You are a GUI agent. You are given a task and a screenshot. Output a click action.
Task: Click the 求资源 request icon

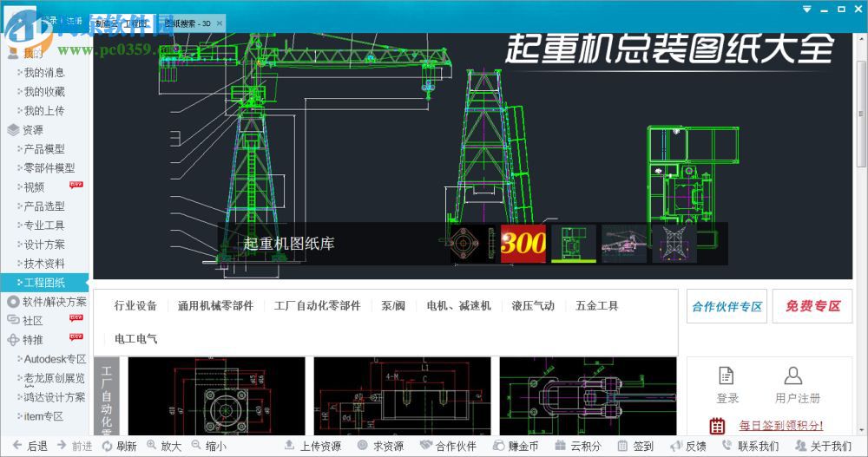pos(363,445)
